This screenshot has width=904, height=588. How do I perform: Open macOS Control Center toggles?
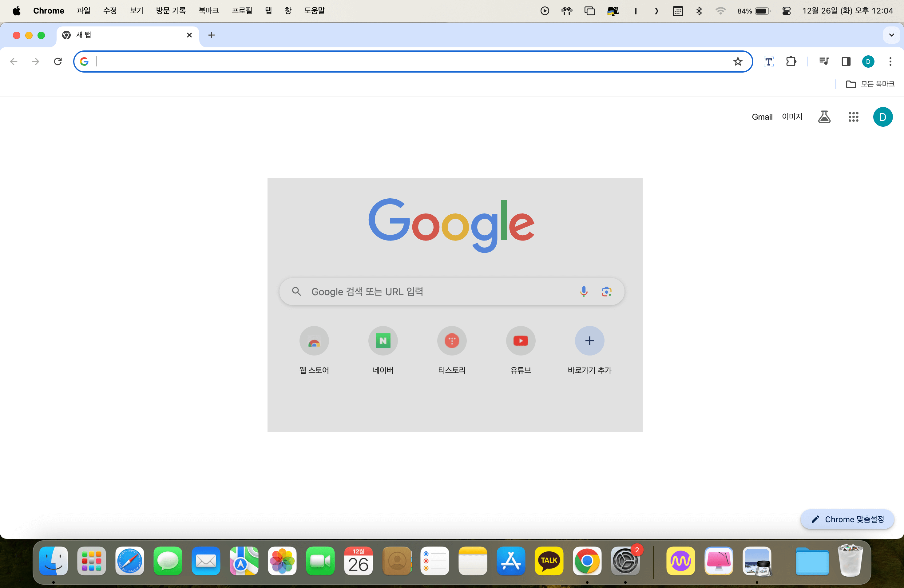[786, 11]
